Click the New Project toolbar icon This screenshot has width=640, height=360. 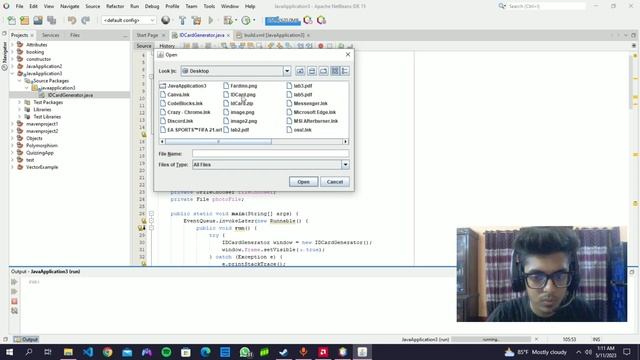tap(24, 20)
